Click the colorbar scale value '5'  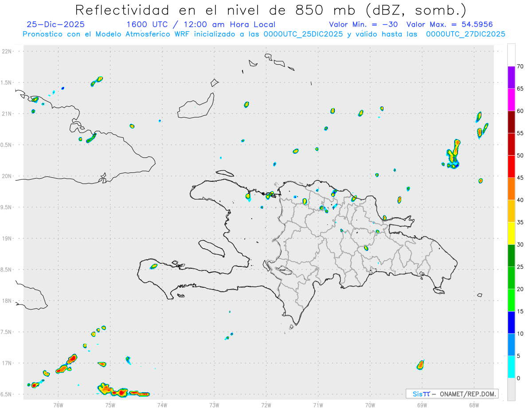tap(519, 356)
